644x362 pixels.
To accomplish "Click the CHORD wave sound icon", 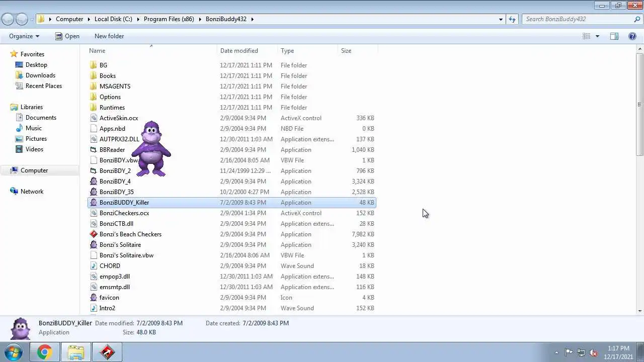I will pyautogui.click(x=93, y=265).
